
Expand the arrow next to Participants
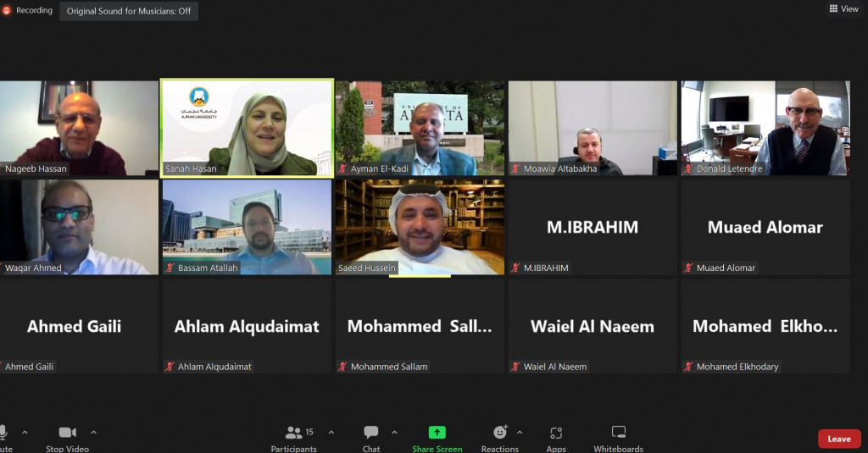point(331,432)
